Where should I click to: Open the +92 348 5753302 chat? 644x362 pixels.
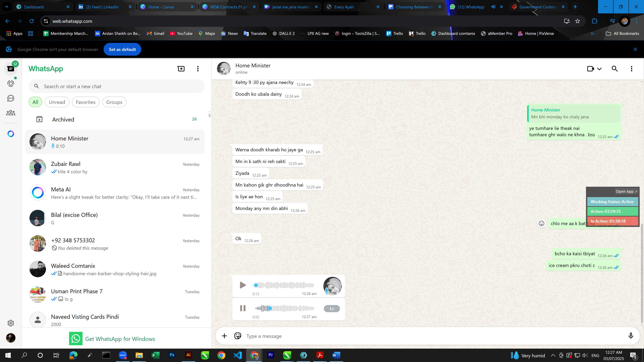(x=115, y=244)
